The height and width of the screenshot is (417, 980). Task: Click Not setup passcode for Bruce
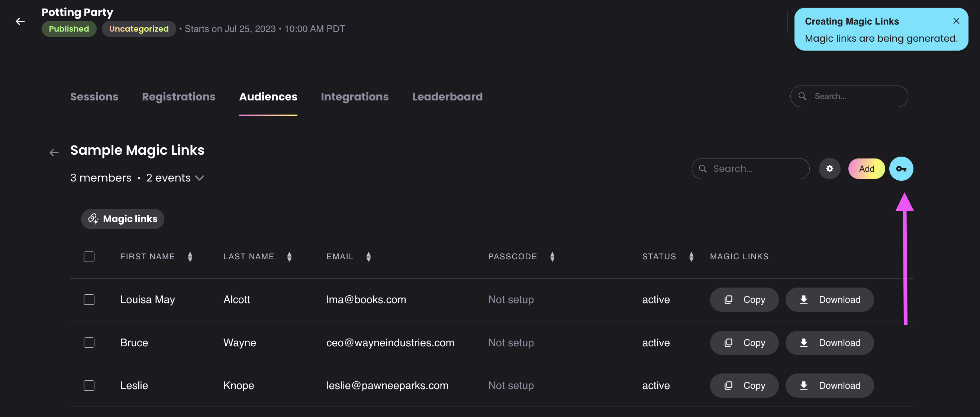pos(510,343)
